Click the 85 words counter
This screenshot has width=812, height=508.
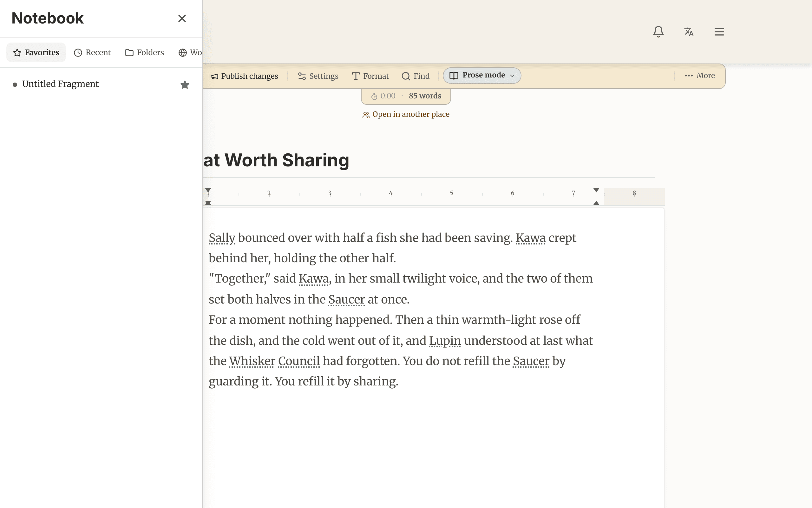click(425, 96)
